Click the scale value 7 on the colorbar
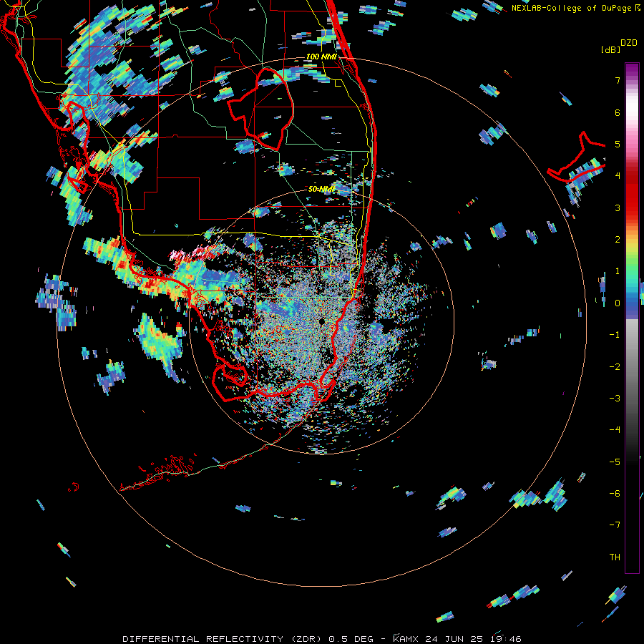The height and width of the screenshot is (644, 644). (618, 80)
